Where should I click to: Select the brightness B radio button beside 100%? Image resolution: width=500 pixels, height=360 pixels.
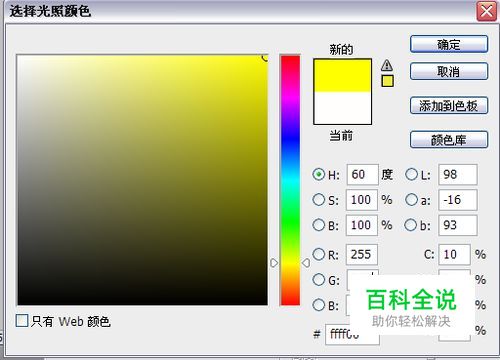318,225
